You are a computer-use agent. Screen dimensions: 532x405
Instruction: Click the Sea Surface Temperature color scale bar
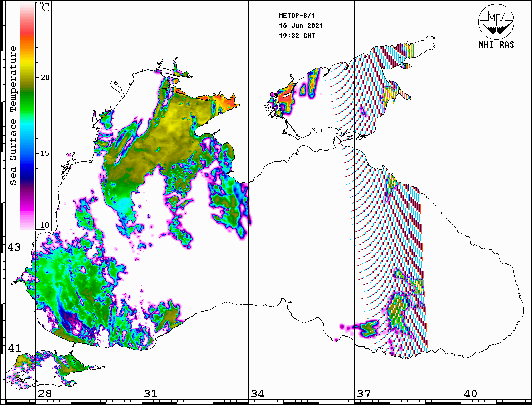tap(27, 116)
